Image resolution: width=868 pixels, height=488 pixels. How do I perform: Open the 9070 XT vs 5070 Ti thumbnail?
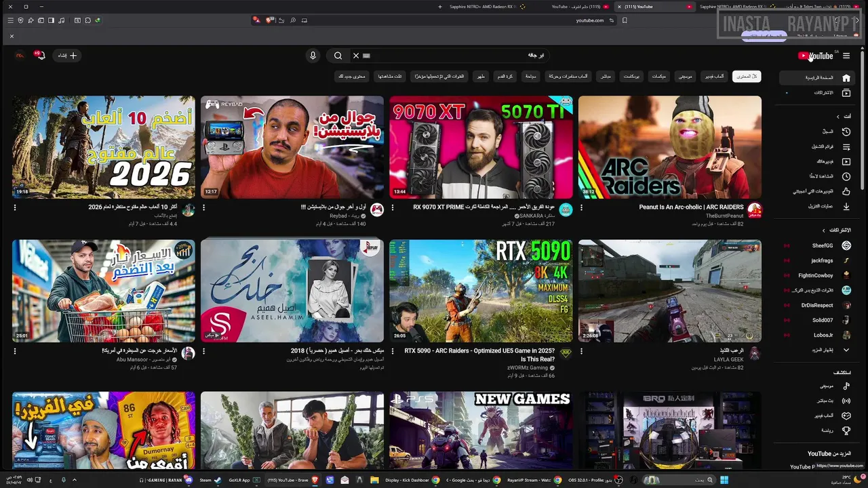click(481, 147)
